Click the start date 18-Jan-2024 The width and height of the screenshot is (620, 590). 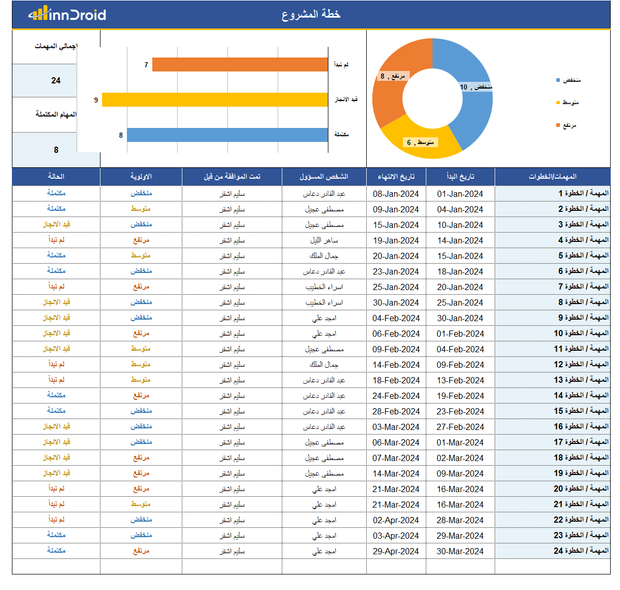click(x=460, y=272)
